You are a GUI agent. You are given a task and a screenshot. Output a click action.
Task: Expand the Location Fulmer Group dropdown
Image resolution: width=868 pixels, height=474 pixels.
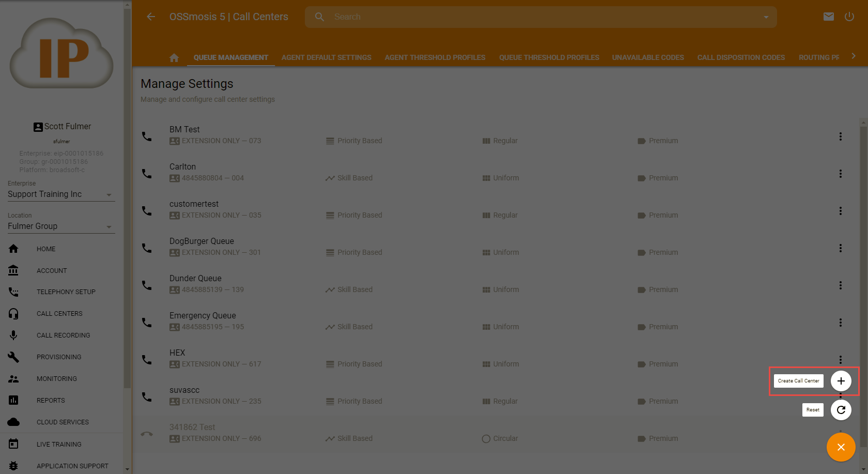[109, 227]
